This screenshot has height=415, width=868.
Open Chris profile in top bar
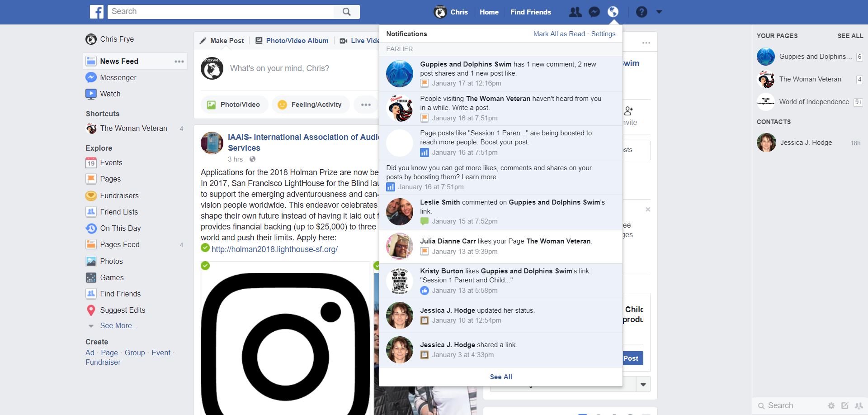(451, 12)
